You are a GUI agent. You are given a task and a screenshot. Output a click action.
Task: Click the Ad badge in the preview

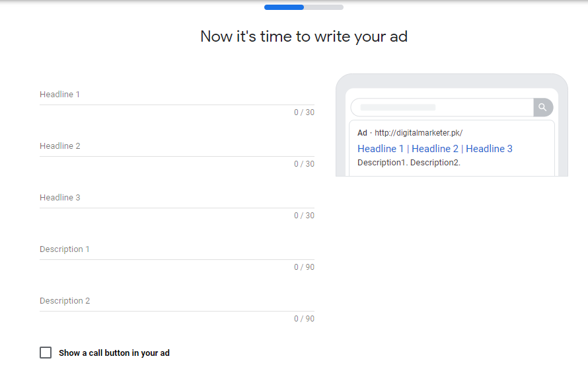[x=362, y=133]
